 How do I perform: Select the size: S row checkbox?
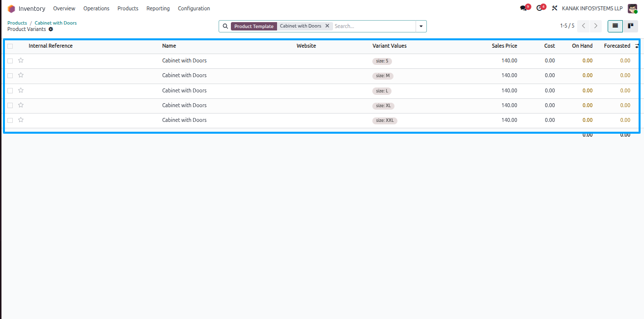click(x=10, y=61)
